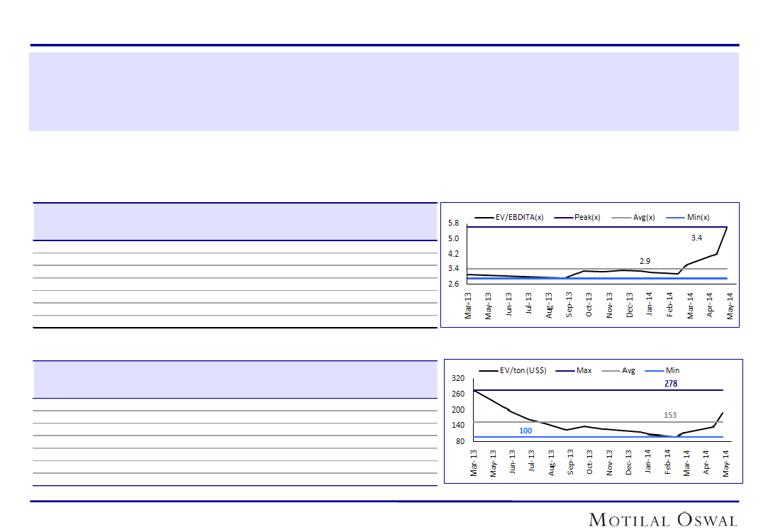Viewport: 768px width, 532px height.
Task: Click the black line swatch beside EV/EBDITA(x)
Action: coord(484,217)
